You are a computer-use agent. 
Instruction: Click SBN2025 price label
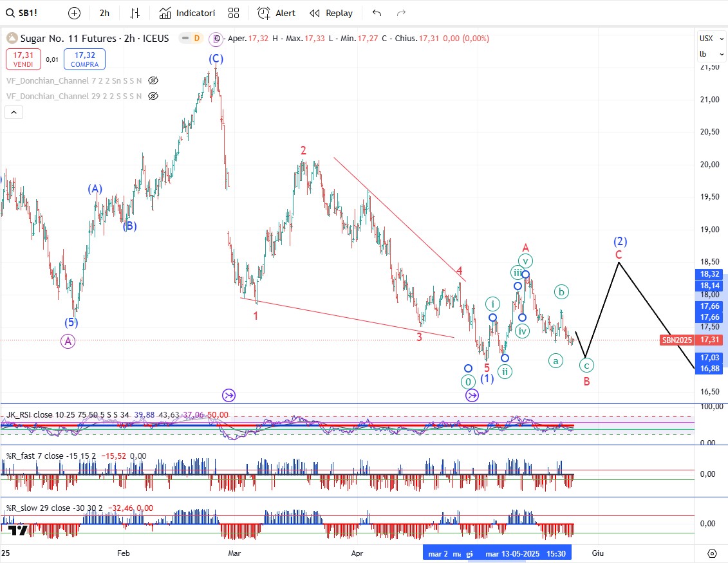(x=677, y=340)
